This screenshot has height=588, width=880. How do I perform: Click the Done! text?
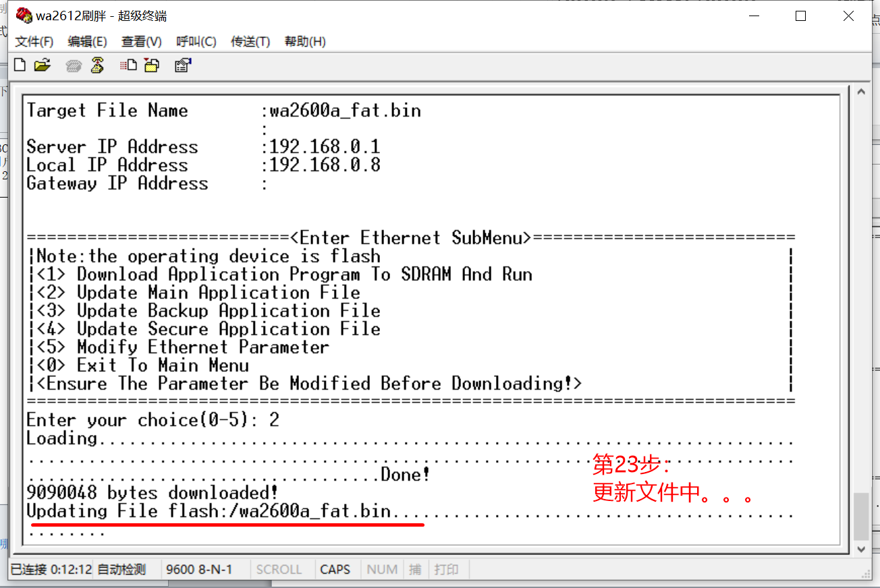[x=406, y=475]
